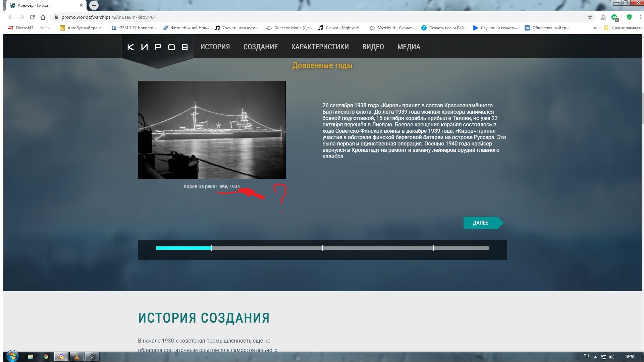Viewport: 644px width, 362px height.
Task: Open the Автобусный транс... bookmark
Action: coord(82,28)
